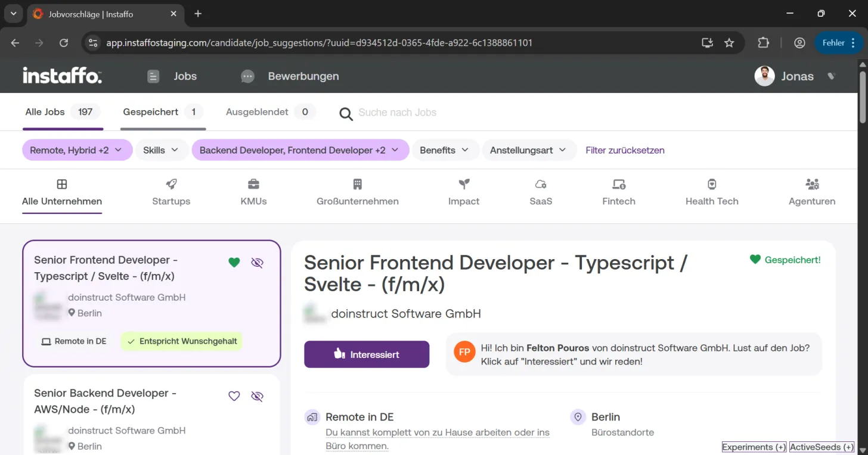The height and width of the screenshot is (455, 868).
Task: Click the Entspricht Wunschgehalt badge
Action: click(x=181, y=341)
